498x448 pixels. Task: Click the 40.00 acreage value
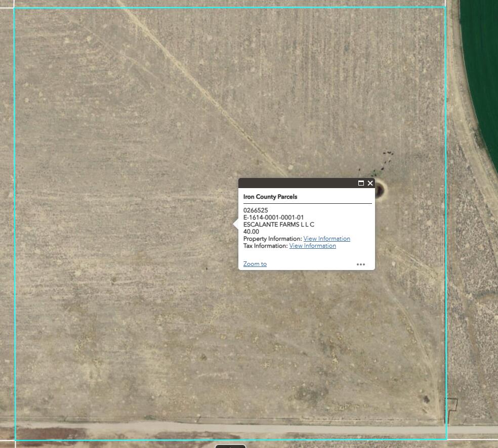(251, 232)
